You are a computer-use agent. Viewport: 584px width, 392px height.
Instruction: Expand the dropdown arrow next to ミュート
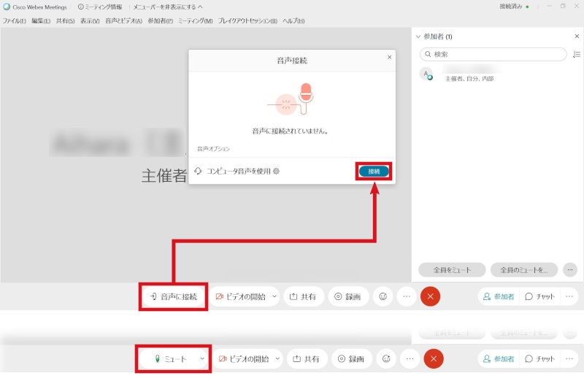(x=202, y=359)
